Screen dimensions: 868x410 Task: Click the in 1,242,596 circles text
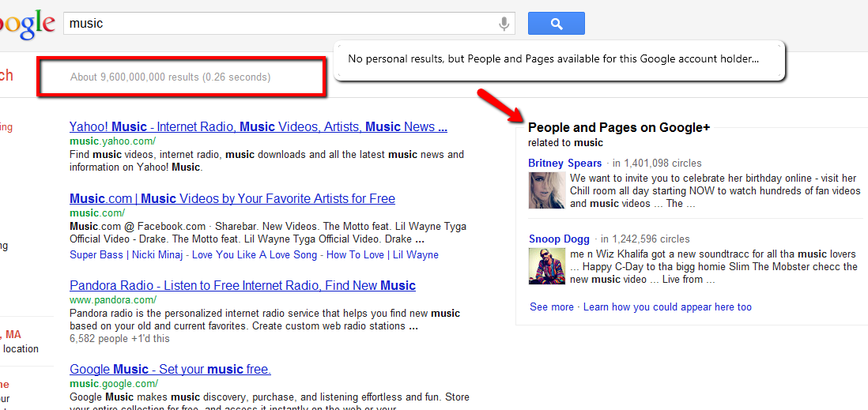tap(645, 239)
